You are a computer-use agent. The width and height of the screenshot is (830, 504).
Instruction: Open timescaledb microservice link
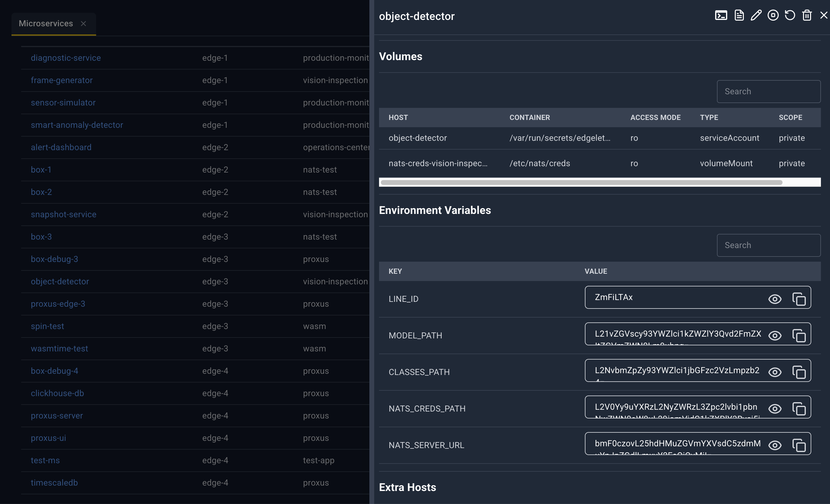pyautogui.click(x=54, y=483)
